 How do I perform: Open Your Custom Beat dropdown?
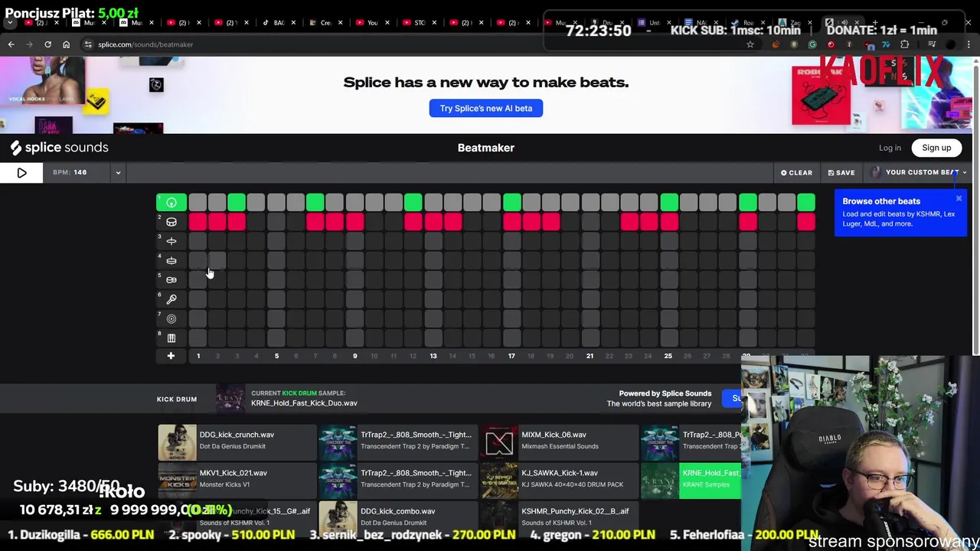tap(919, 173)
